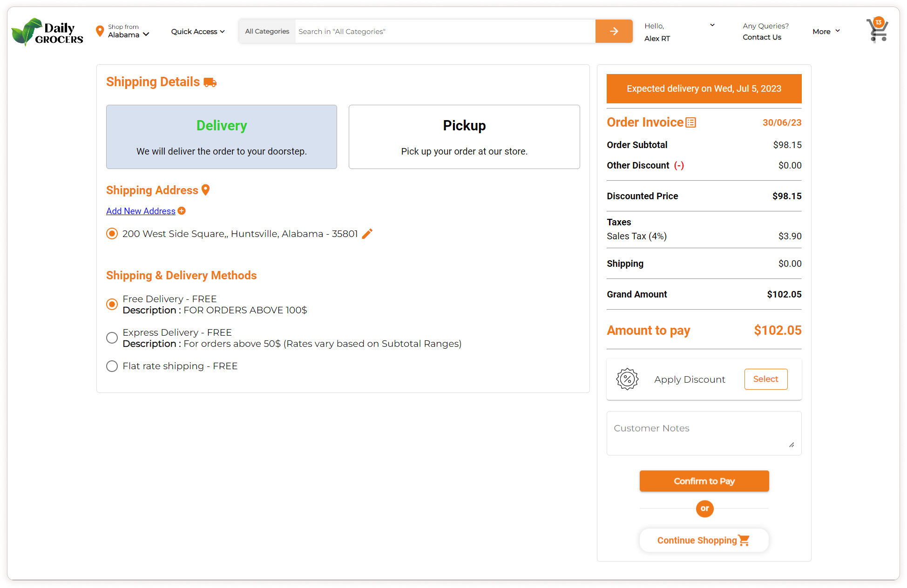Expand the Quick Access dropdown
Image resolution: width=907 pixels, height=588 pixels.
click(x=197, y=32)
